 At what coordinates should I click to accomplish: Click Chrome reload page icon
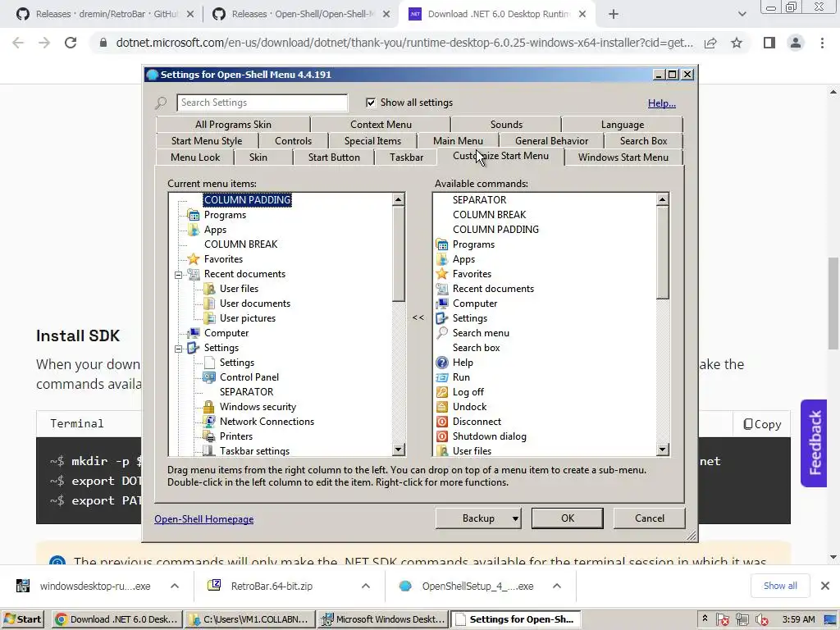71,43
